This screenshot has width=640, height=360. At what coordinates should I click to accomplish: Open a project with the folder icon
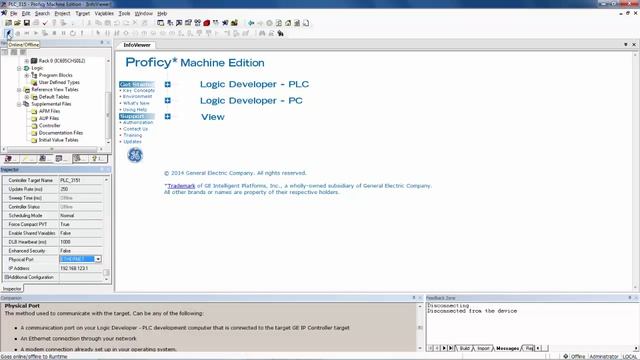tap(17, 23)
